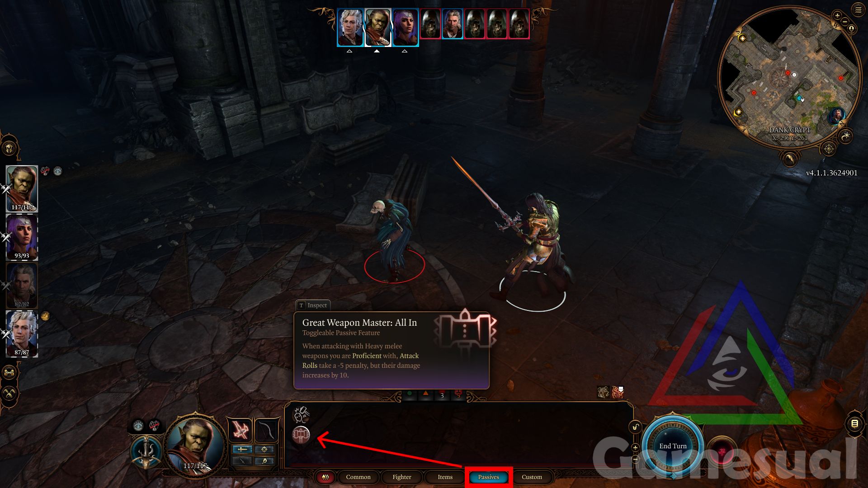Select the Passives tab in action bar
This screenshot has width=868, height=488.
coord(488,477)
